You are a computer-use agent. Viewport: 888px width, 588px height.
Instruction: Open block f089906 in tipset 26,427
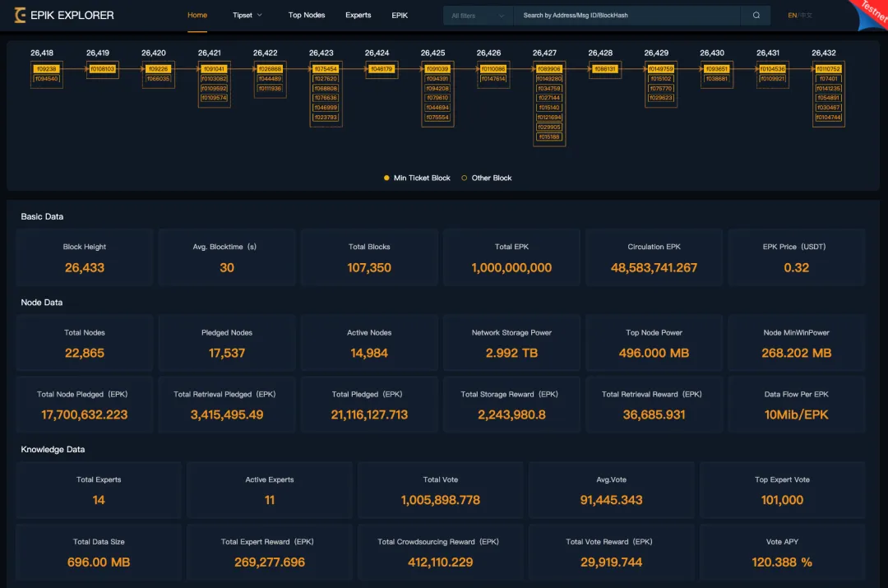(548, 69)
